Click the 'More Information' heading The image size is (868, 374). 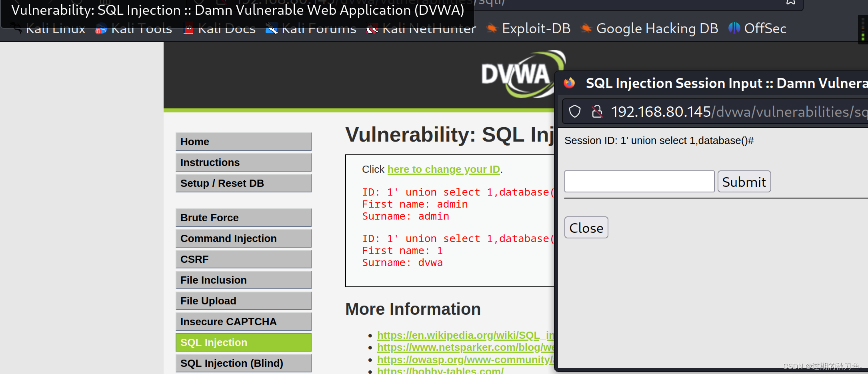coord(413,309)
